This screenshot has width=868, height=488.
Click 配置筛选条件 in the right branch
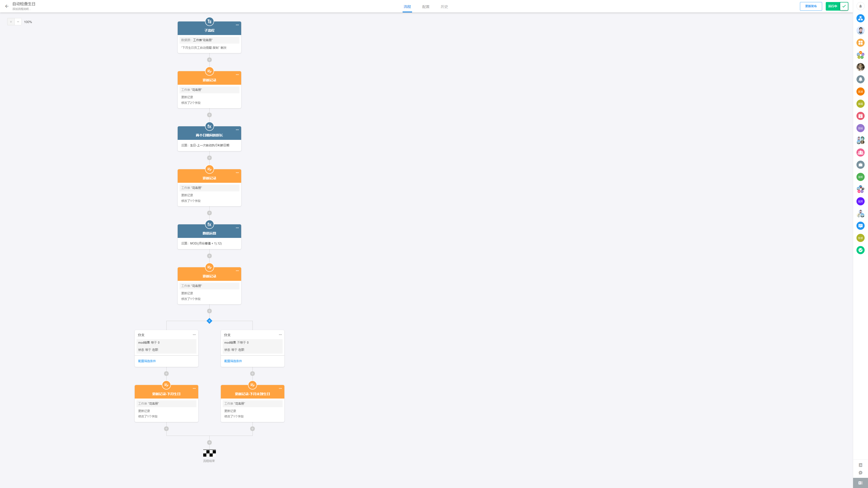point(233,361)
